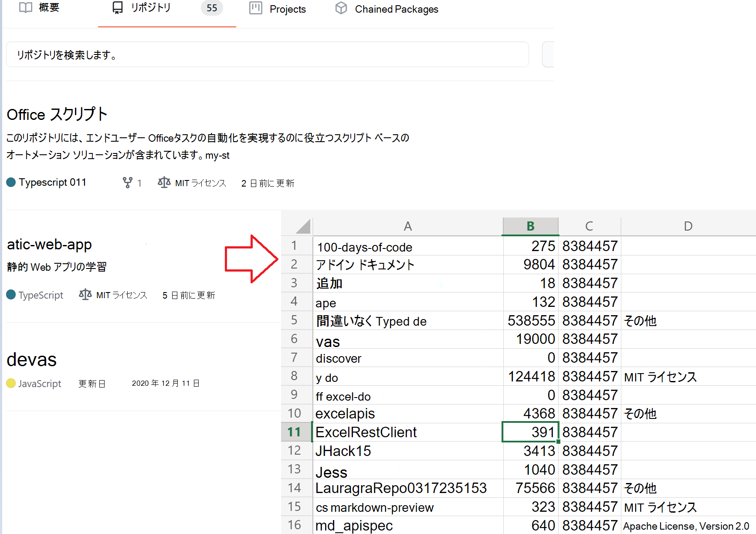
Task: Click the scale icon next to atic-web-app's MIT ライセンス
Action: tap(85, 295)
